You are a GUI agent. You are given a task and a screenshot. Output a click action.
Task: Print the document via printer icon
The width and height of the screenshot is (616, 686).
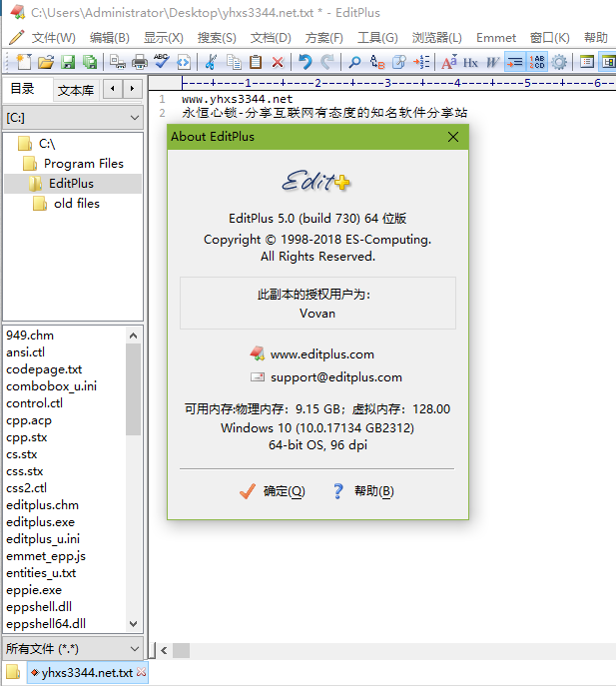[140, 62]
